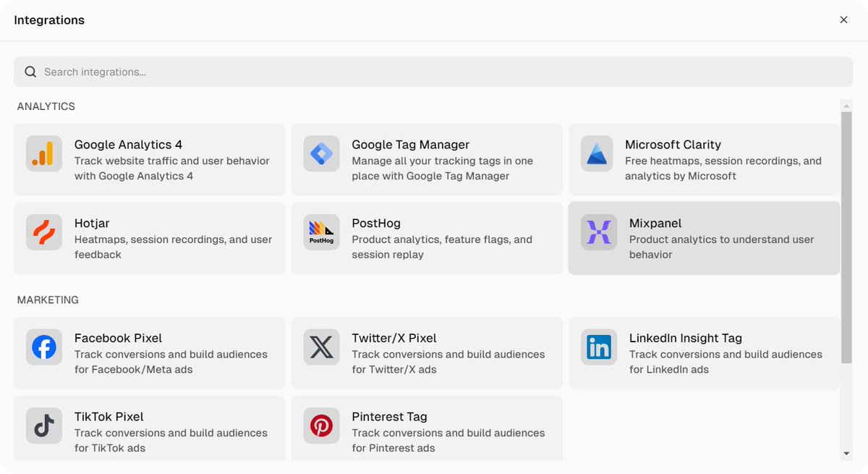
Task: Click the Hotjar flame icon
Action: [x=44, y=232]
